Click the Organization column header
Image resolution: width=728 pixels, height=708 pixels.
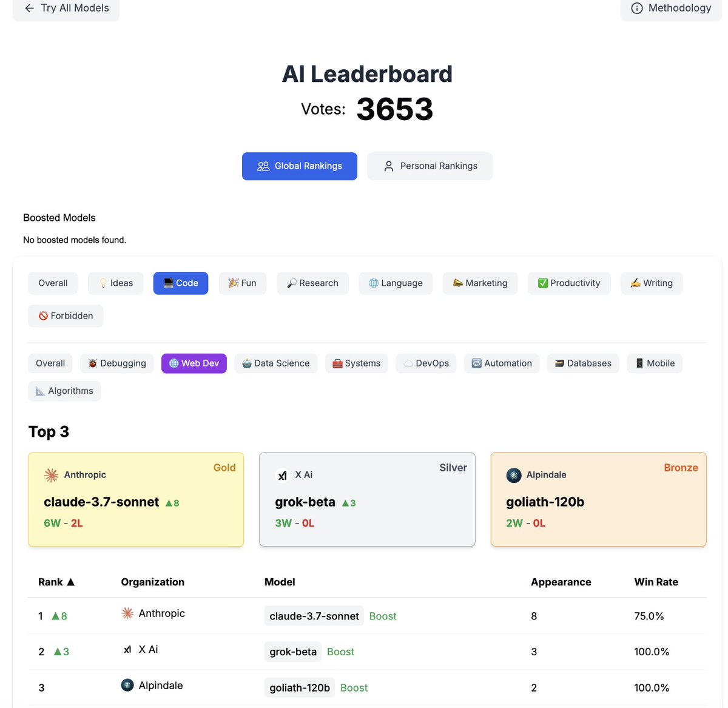[x=153, y=582]
